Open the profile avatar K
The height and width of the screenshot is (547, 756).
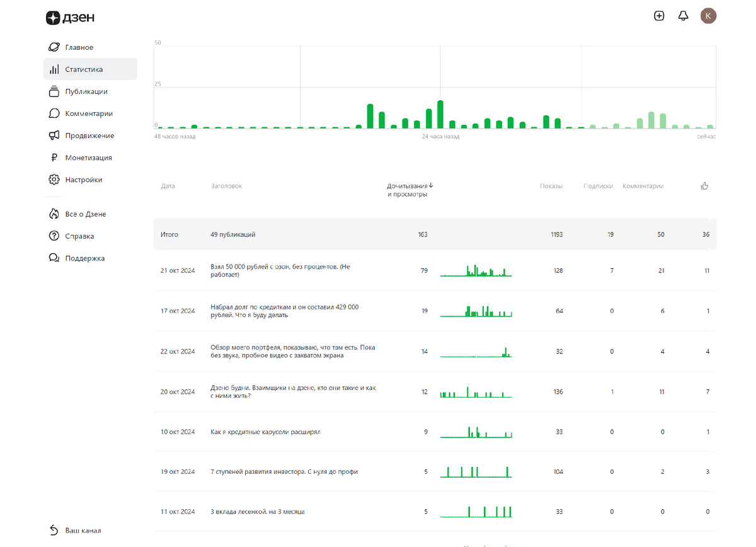pos(708,16)
